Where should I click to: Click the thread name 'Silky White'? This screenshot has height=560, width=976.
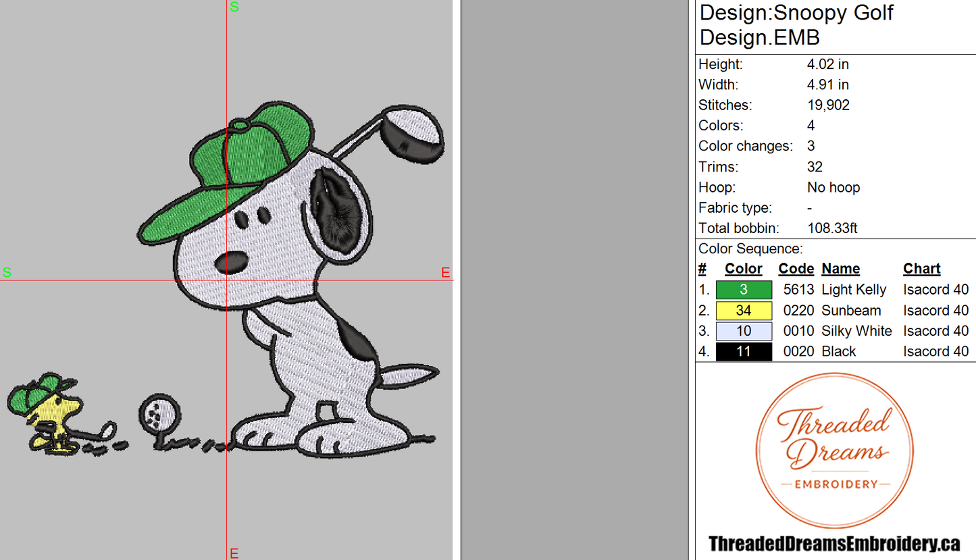856,331
